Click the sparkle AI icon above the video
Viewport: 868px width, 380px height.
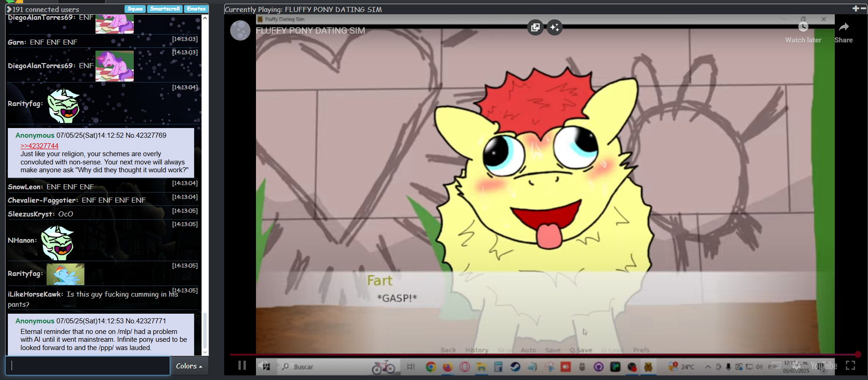point(554,27)
